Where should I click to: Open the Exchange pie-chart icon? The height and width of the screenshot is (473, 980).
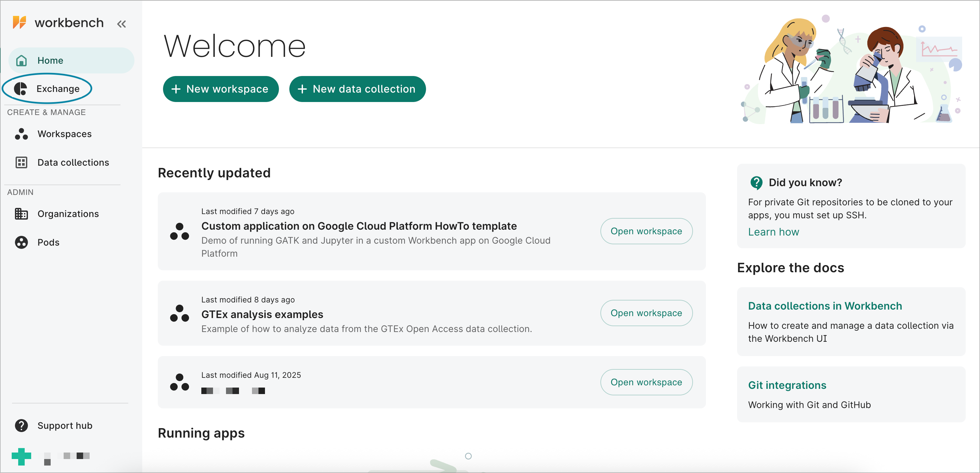tap(20, 89)
